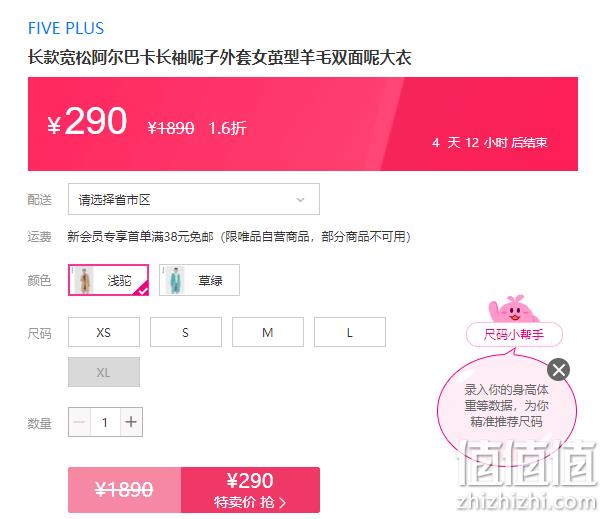
Task: Click the camel coat thumbnail image
Action: [84, 280]
